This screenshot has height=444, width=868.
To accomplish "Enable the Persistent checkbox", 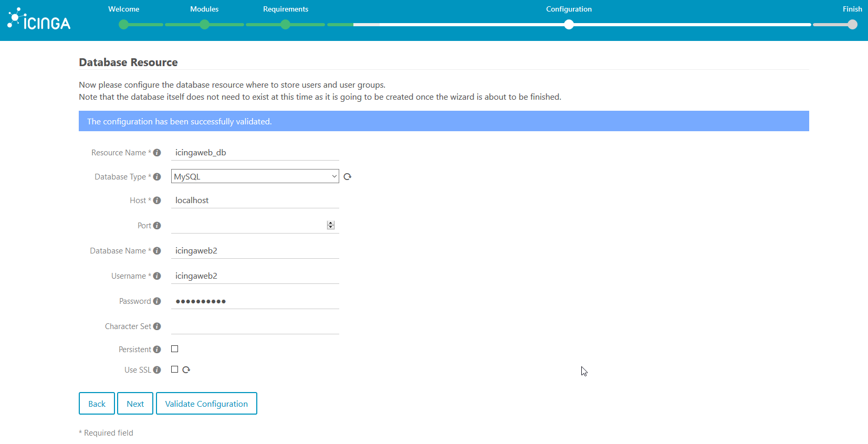I will point(175,349).
